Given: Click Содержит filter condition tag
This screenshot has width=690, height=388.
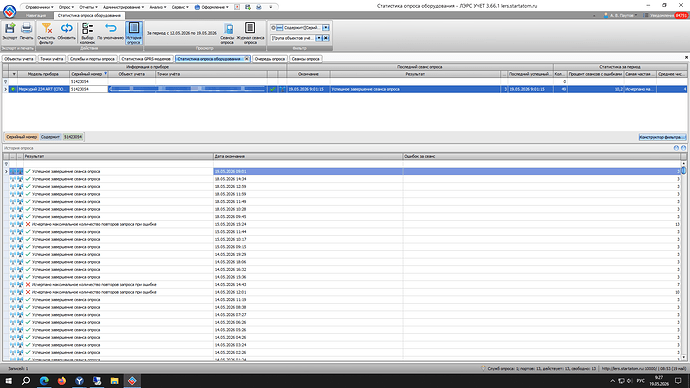Looking at the screenshot, I should coord(50,137).
